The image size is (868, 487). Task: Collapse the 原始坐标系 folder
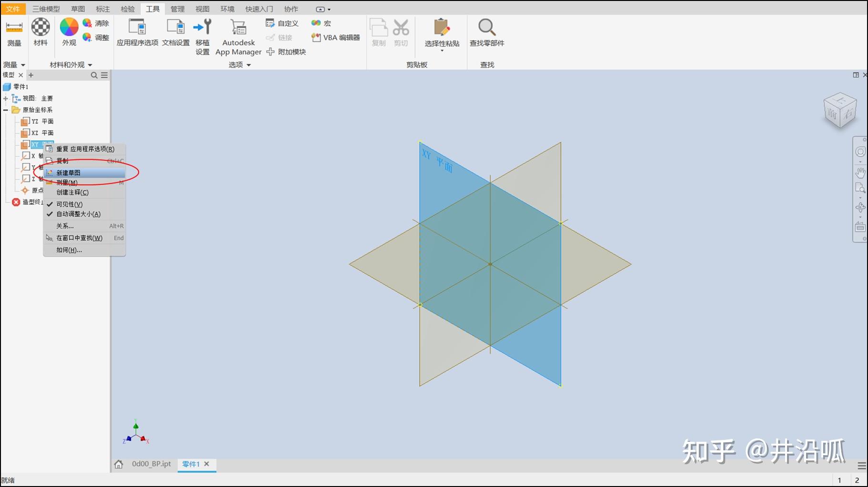click(x=6, y=110)
